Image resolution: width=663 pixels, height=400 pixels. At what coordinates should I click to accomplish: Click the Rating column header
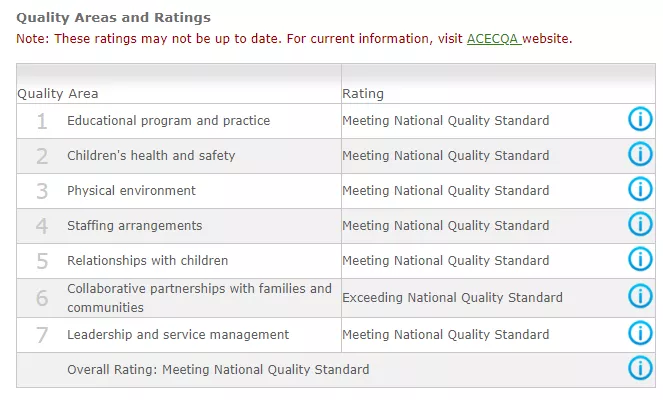[363, 93]
